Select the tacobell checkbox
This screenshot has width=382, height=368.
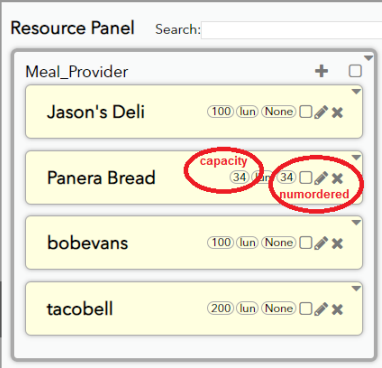(306, 309)
